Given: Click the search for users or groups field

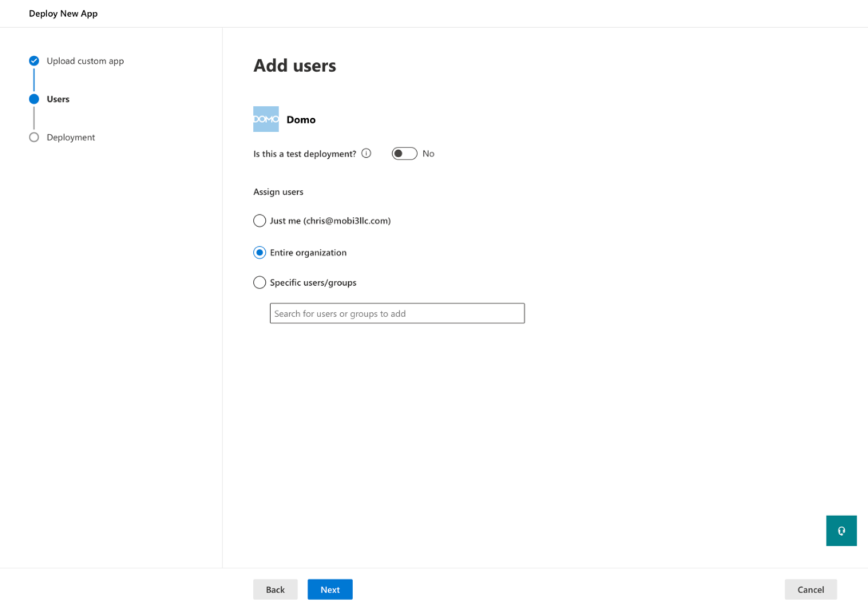Looking at the screenshot, I should (x=397, y=313).
